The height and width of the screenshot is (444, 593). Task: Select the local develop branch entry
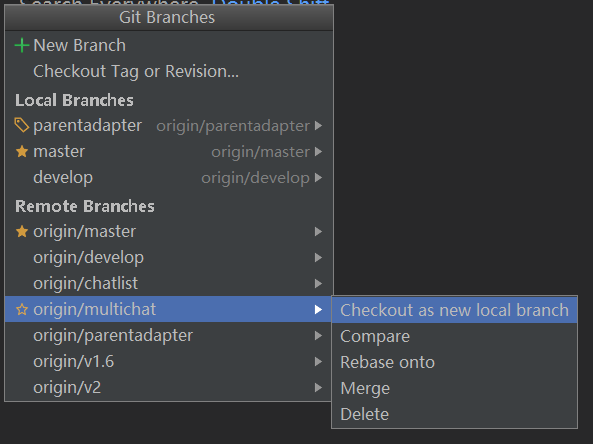169,178
